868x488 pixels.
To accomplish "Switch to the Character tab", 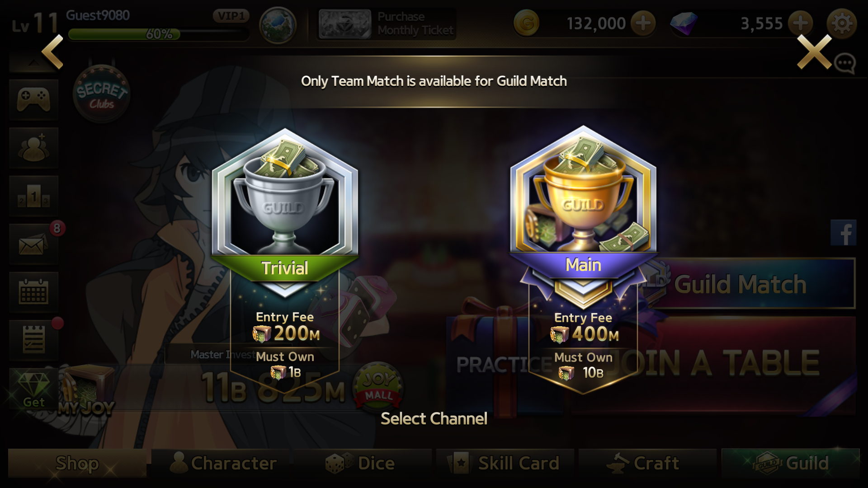I will tap(222, 463).
